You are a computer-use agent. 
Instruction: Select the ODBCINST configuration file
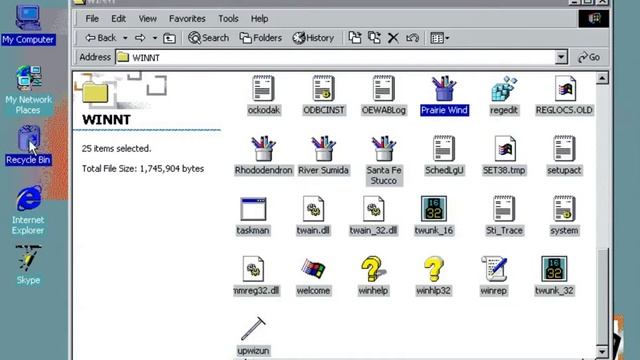(324, 89)
